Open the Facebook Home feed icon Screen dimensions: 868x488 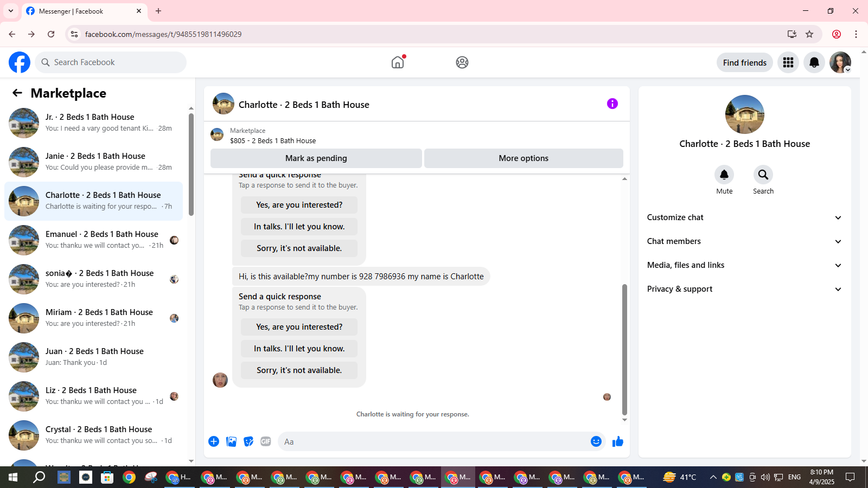coord(398,62)
